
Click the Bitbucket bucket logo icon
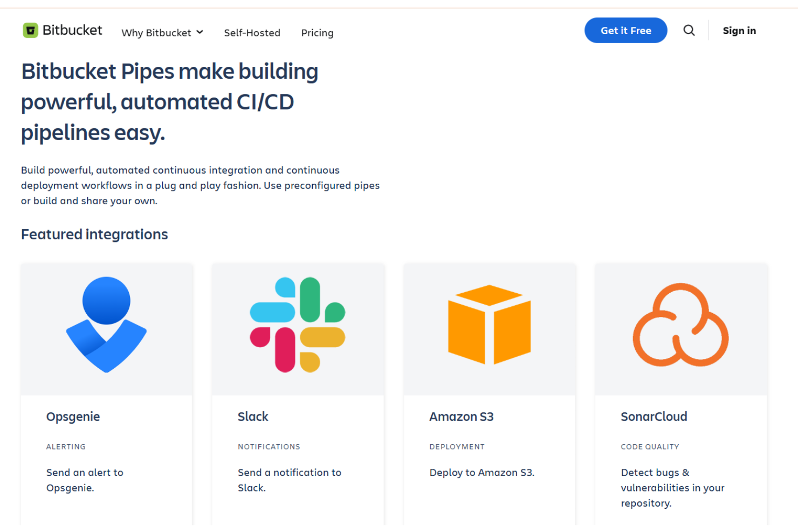coord(30,30)
